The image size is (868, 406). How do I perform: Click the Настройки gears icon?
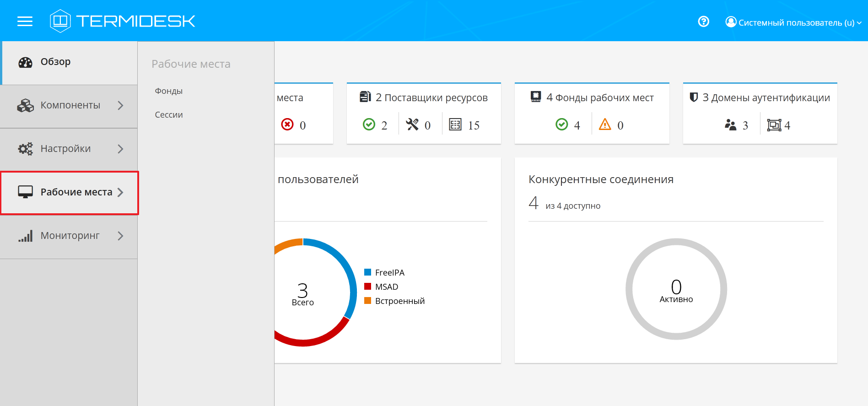click(x=25, y=149)
